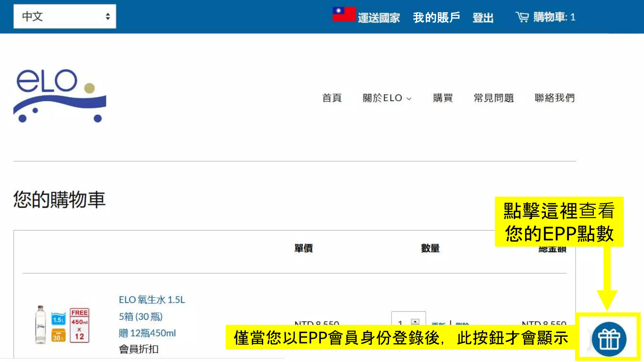The height and width of the screenshot is (362, 644).
Task: Click the Taiwan flag icon
Action: pos(344,14)
